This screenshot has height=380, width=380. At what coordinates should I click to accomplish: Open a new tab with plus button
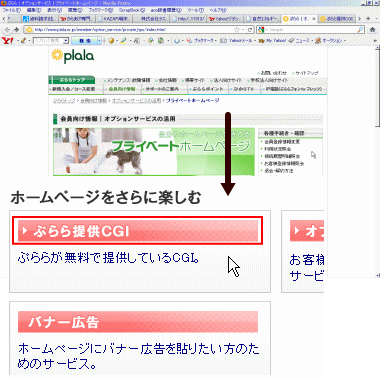[x=368, y=19]
